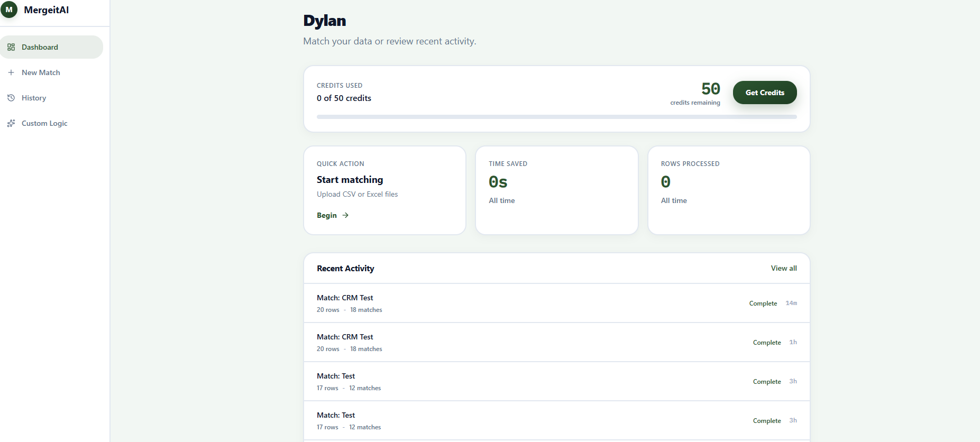980x442 pixels.
Task: Click the credits usage progress bar
Action: point(557,117)
